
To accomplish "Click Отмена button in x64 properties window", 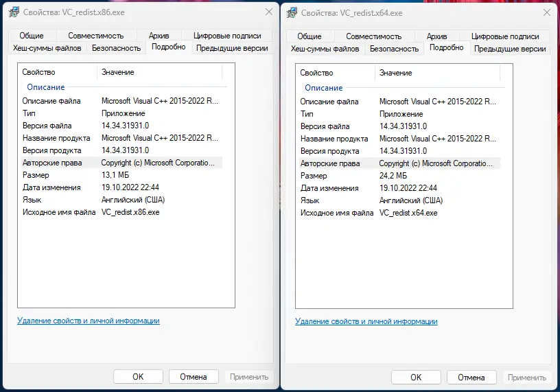I will (x=471, y=378).
